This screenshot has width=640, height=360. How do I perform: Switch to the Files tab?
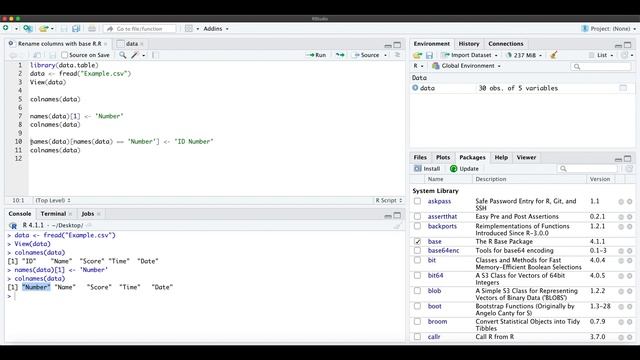point(420,157)
